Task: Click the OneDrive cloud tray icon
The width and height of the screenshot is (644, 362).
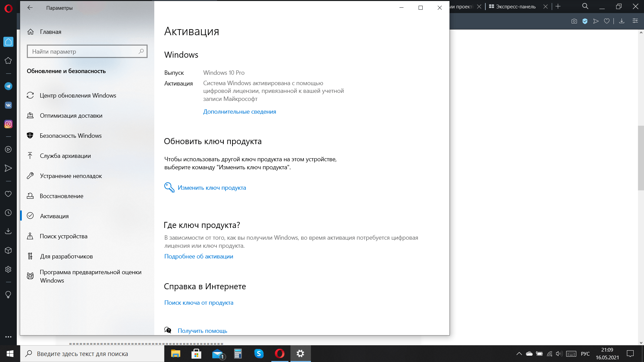Action: 529,354
